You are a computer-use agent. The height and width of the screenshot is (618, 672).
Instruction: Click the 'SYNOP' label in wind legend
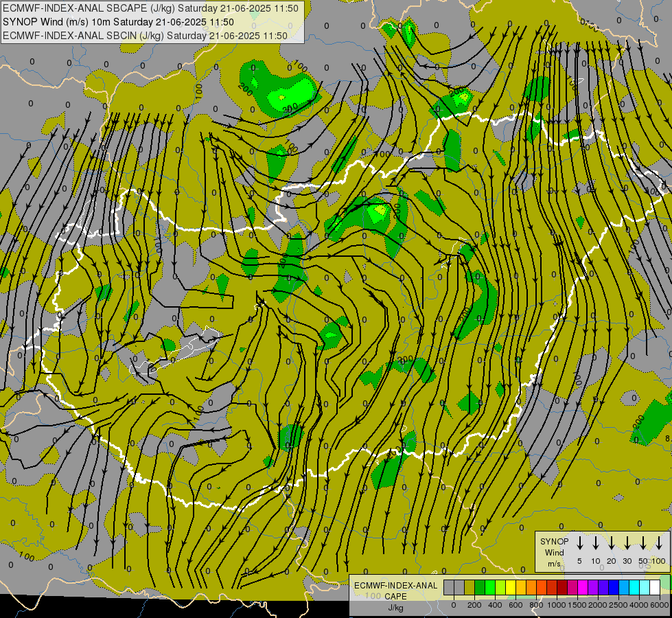click(x=554, y=541)
